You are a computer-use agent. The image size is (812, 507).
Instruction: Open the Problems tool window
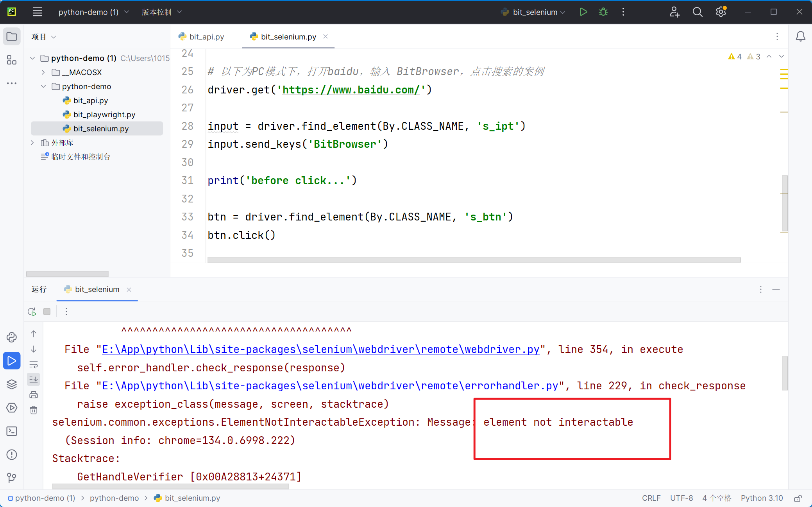click(12, 455)
